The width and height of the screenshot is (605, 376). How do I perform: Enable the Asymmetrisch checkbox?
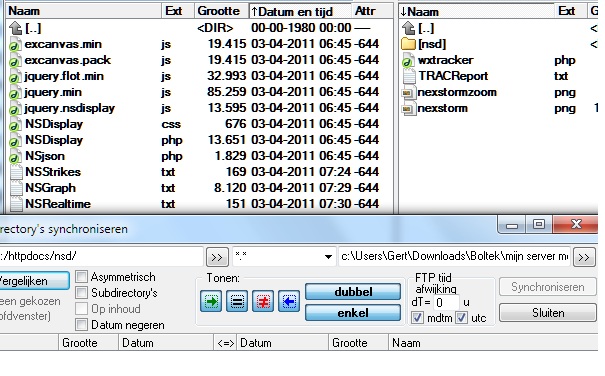tap(81, 276)
